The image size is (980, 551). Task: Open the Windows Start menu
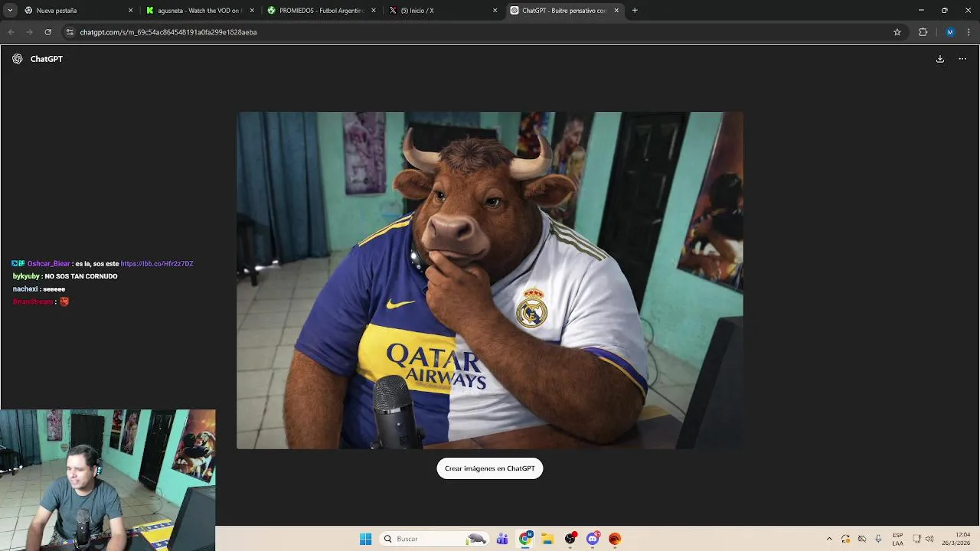pyautogui.click(x=366, y=539)
